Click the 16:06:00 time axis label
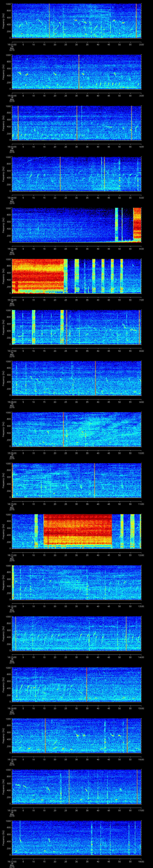Screen dimensions: 153x868 pos(12,300)
